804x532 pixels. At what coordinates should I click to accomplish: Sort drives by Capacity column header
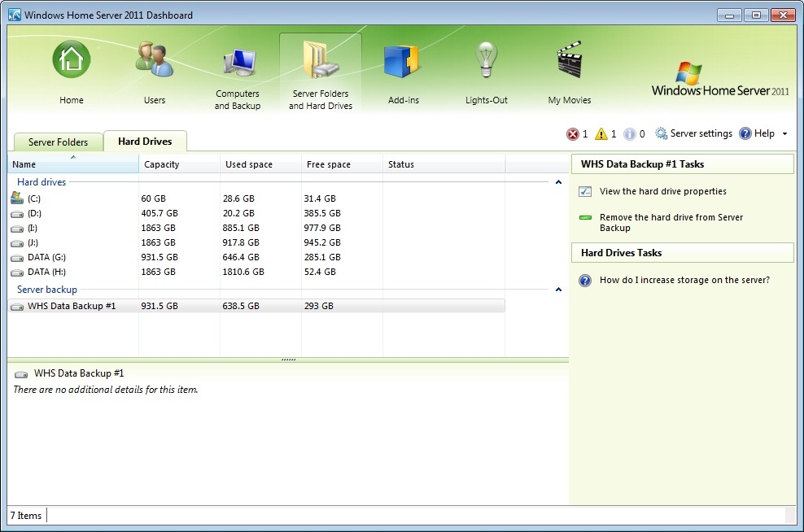click(179, 164)
